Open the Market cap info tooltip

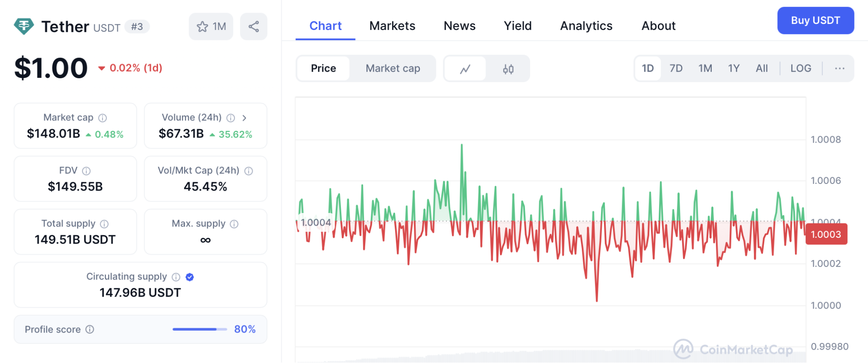[102, 117]
